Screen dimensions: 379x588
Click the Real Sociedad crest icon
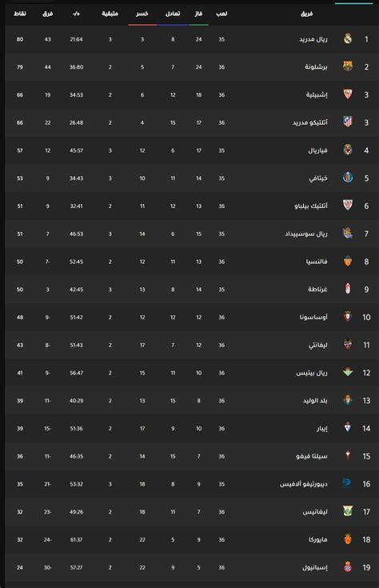[x=348, y=234]
